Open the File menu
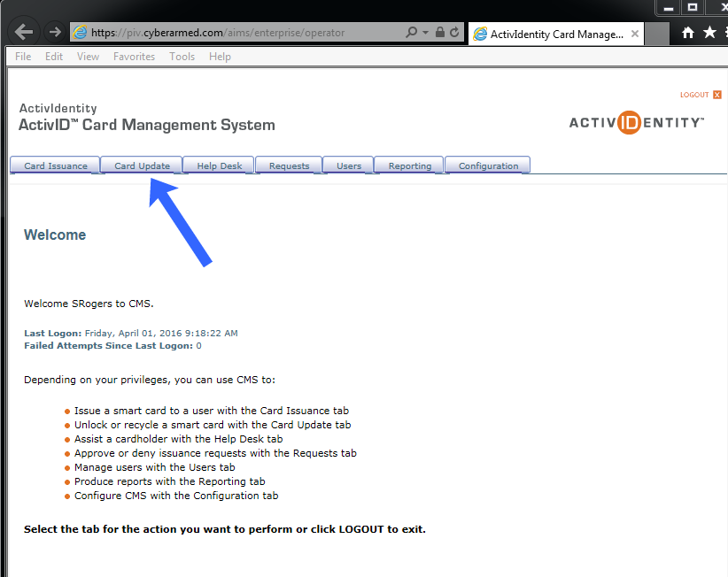The width and height of the screenshot is (728, 577). pos(23,57)
